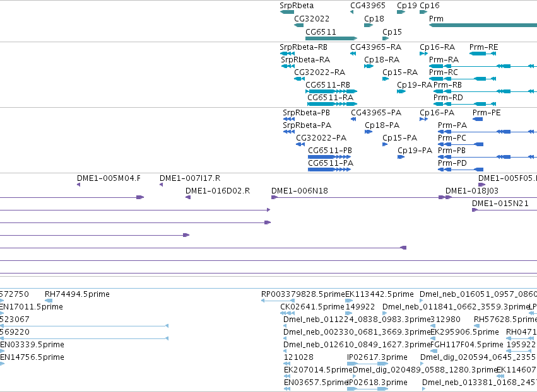The image size is (537, 392).
Task: Select the Cp18-RA transcript
Action: [x=369, y=66]
